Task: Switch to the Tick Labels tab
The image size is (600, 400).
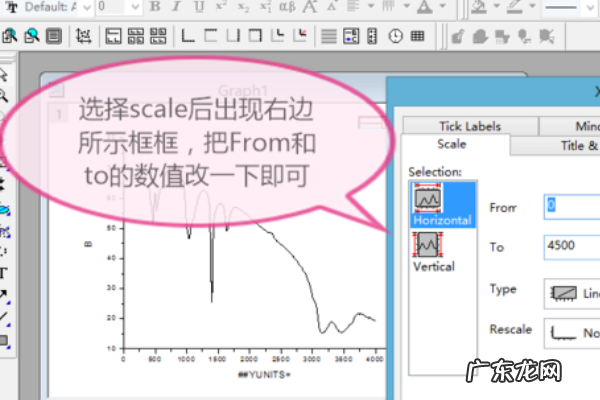Action: tap(469, 127)
